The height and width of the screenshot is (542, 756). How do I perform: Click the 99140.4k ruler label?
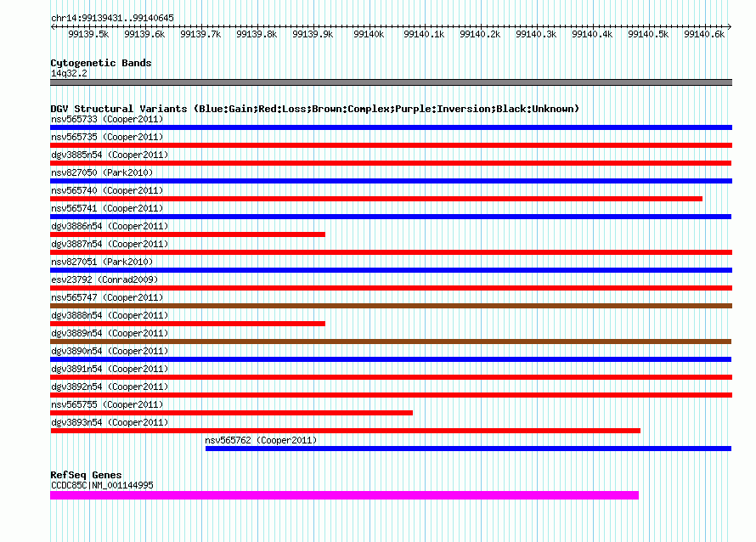coord(592,34)
